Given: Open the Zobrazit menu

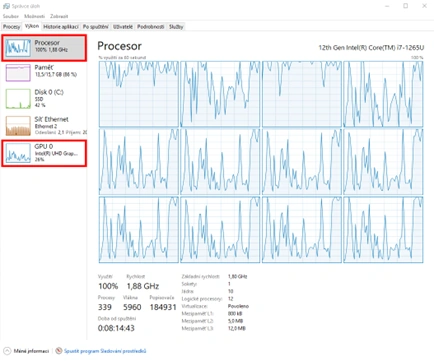Looking at the screenshot, I should (x=59, y=16).
